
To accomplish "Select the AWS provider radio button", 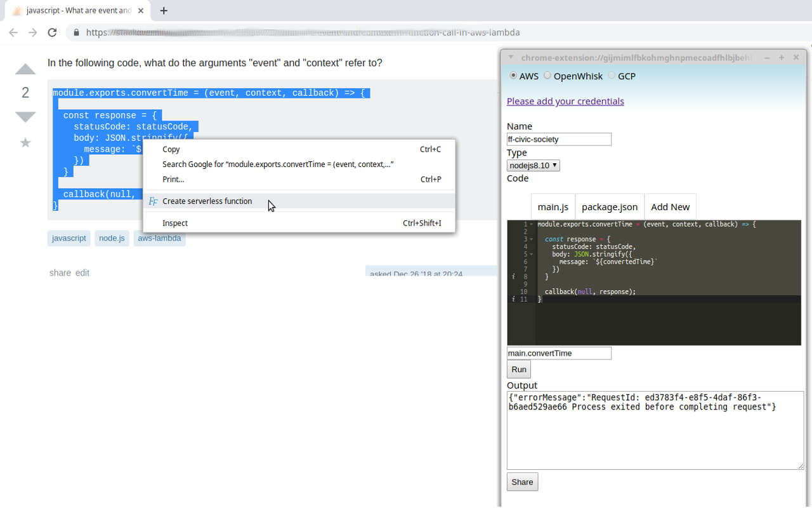I will [x=513, y=76].
